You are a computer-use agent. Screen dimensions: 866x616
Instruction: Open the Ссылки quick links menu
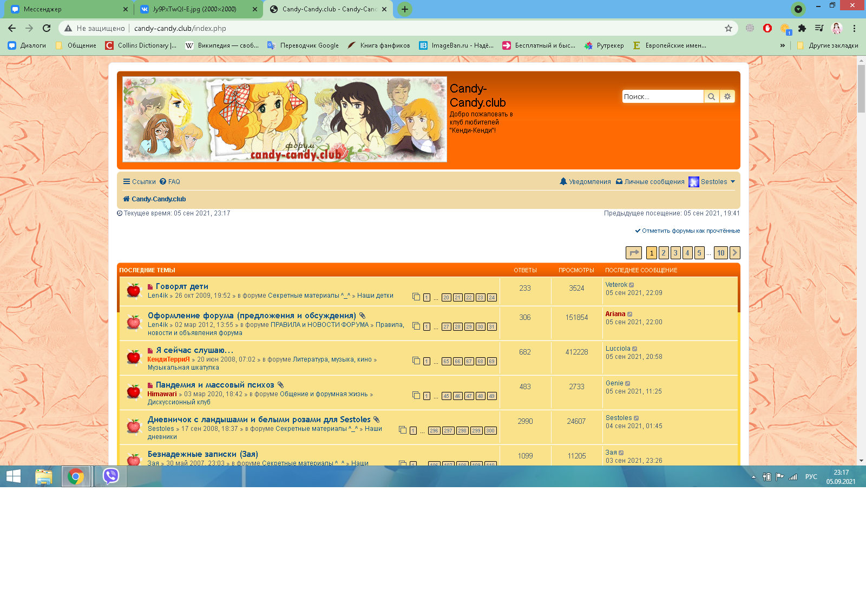pyautogui.click(x=139, y=182)
